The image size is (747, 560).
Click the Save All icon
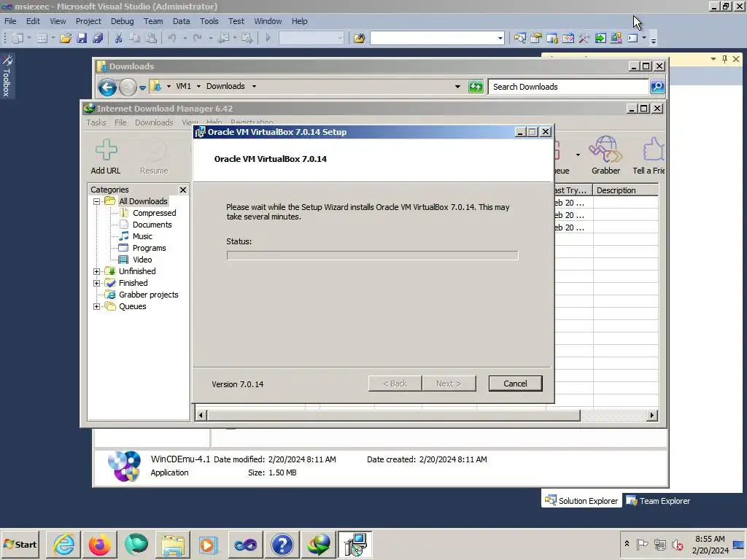point(98,38)
